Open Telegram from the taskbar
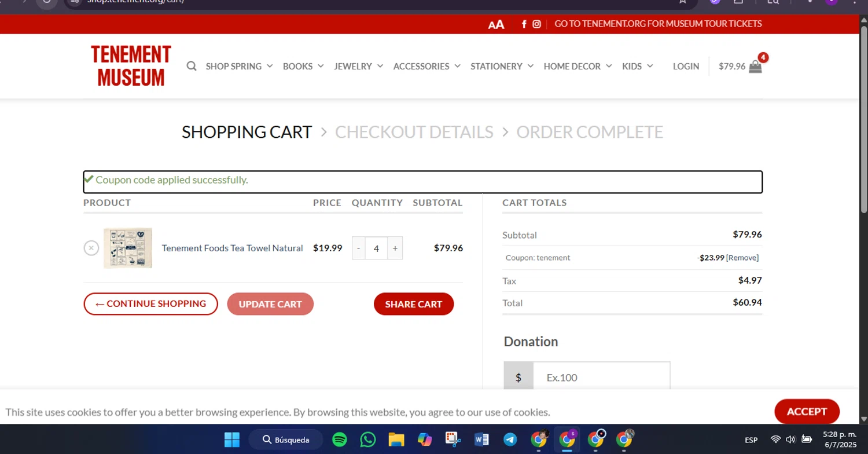 click(x=510, y=440)
